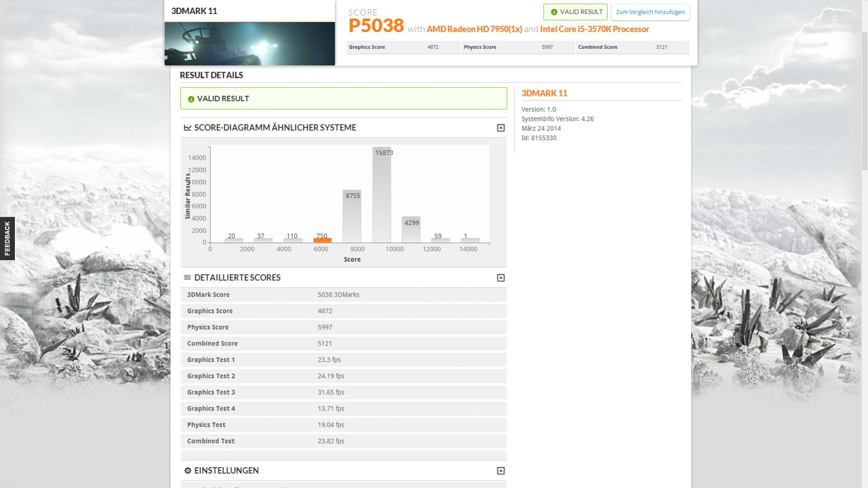The width and height of the screenshot is (868, 488).
Task: Click the Graphics Score 4872 header cell
Action: [x=403, y=47]
